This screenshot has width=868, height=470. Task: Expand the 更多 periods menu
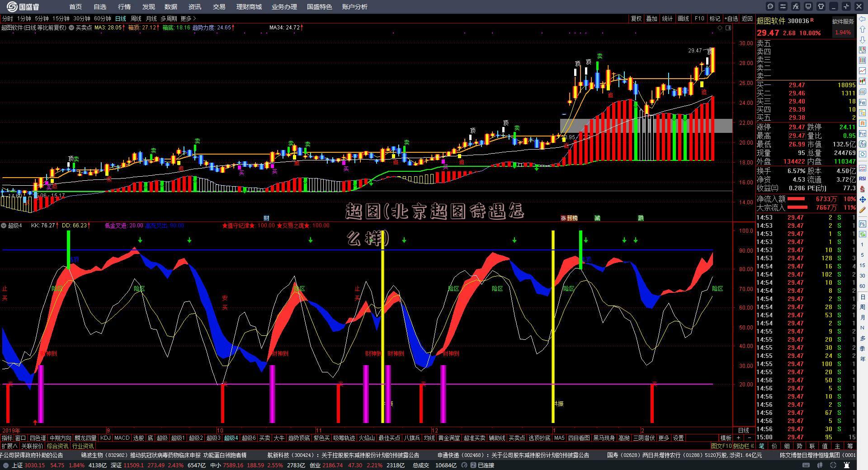188,19
